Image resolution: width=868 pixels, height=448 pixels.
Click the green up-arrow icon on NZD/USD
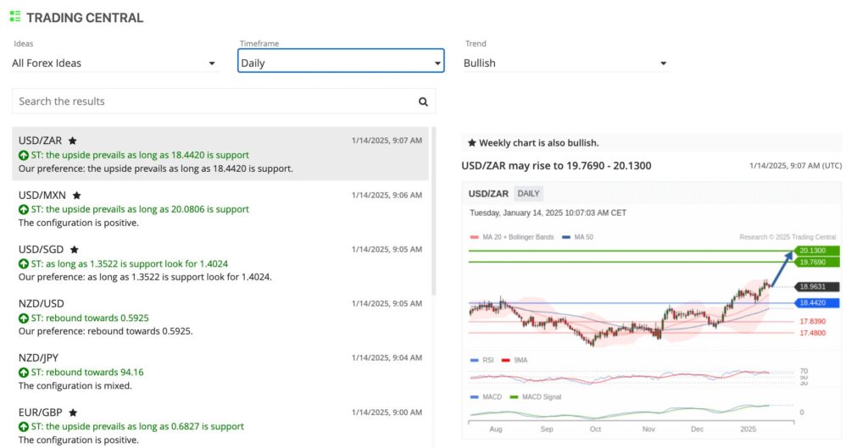pos(23,318)
